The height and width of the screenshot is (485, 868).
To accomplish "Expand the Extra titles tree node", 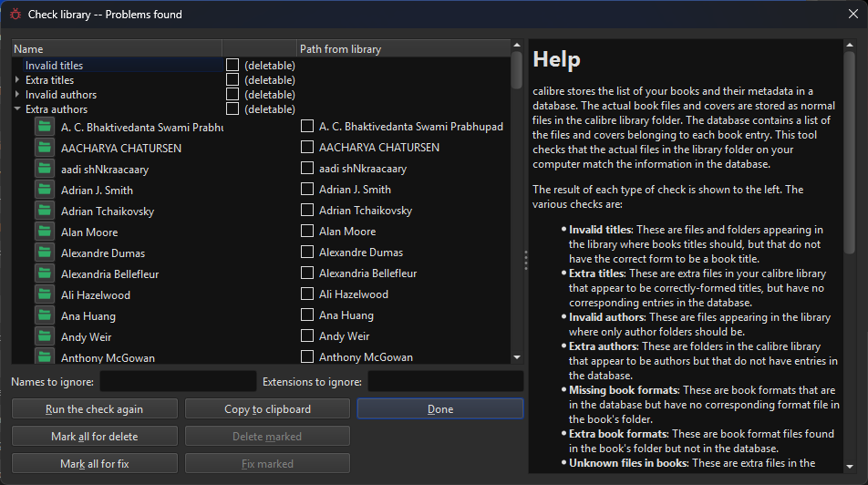I will pos(17,79).
